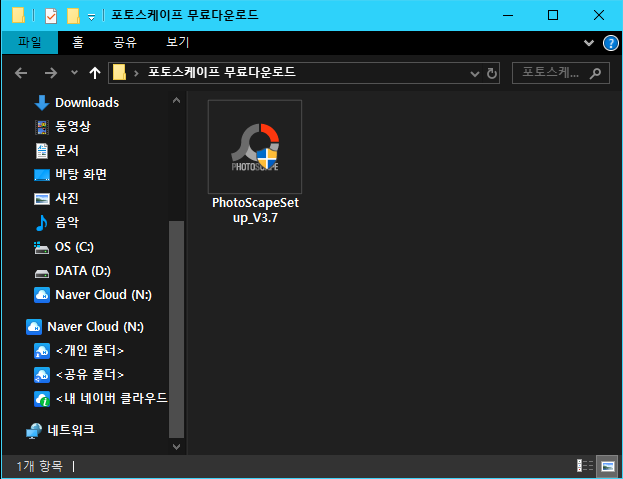Open <개인 폴더> in Naver Cloud
The height and width of the screenshot is (479, 623).
(x=90, y=351)
